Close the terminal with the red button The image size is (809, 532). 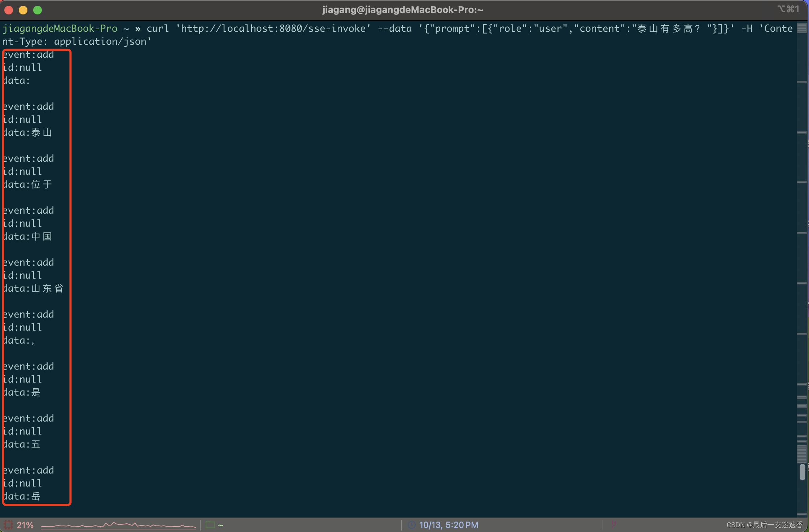point(9,10)
